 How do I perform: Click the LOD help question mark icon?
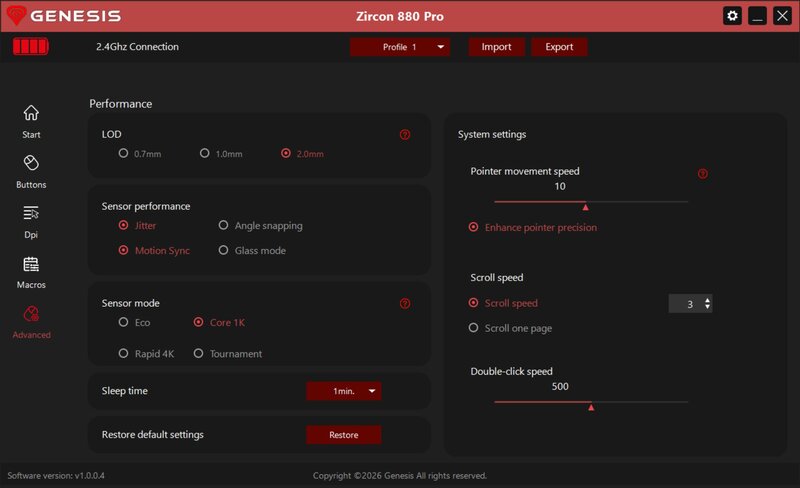click(405, 135)
